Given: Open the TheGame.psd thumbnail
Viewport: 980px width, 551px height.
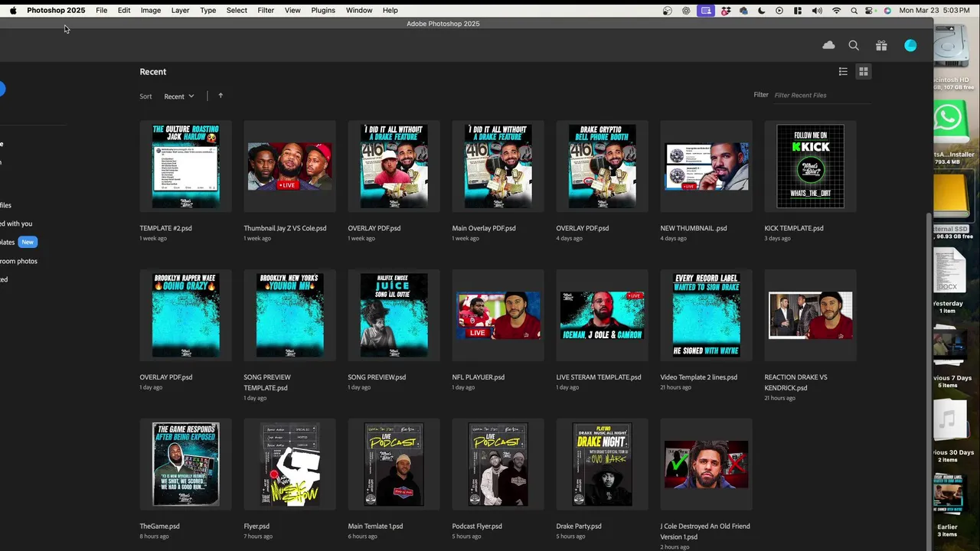Looking at the screenshot, I should (x=185, y=465).
